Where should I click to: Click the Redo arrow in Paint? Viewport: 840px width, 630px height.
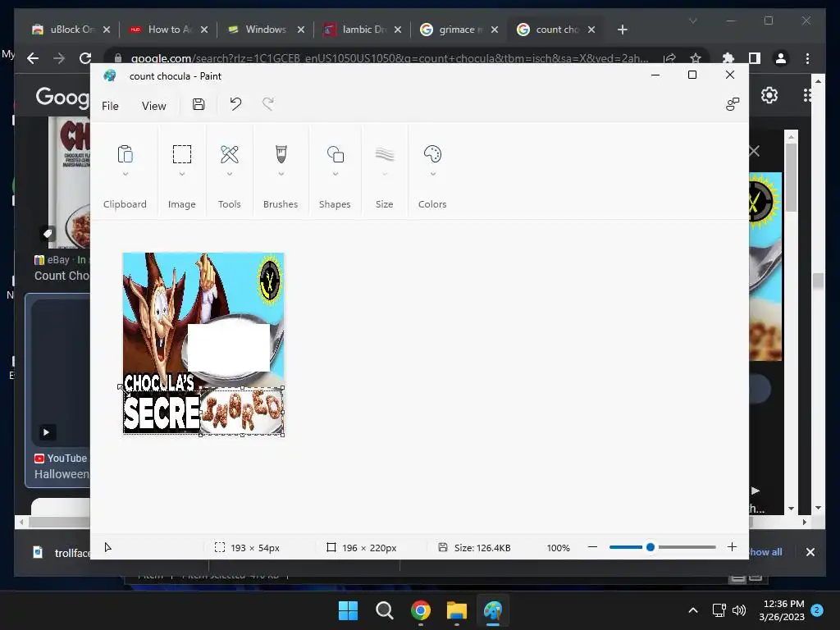[x=268, y=104]
